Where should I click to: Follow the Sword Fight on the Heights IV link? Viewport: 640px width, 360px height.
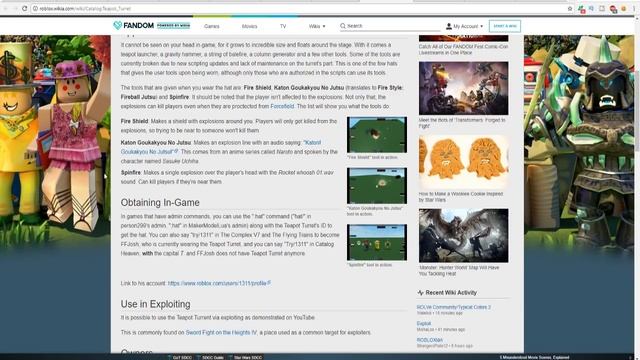[x=221, y=333]
